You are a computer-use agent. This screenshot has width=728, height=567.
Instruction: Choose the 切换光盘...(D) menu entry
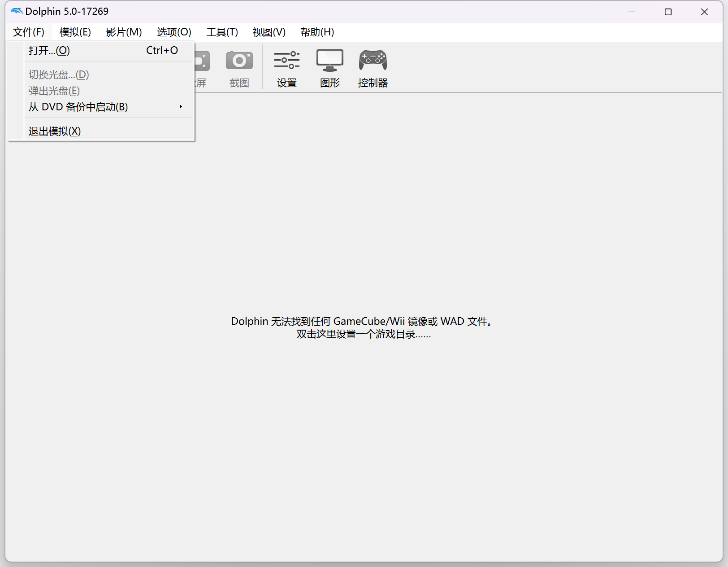101,75
